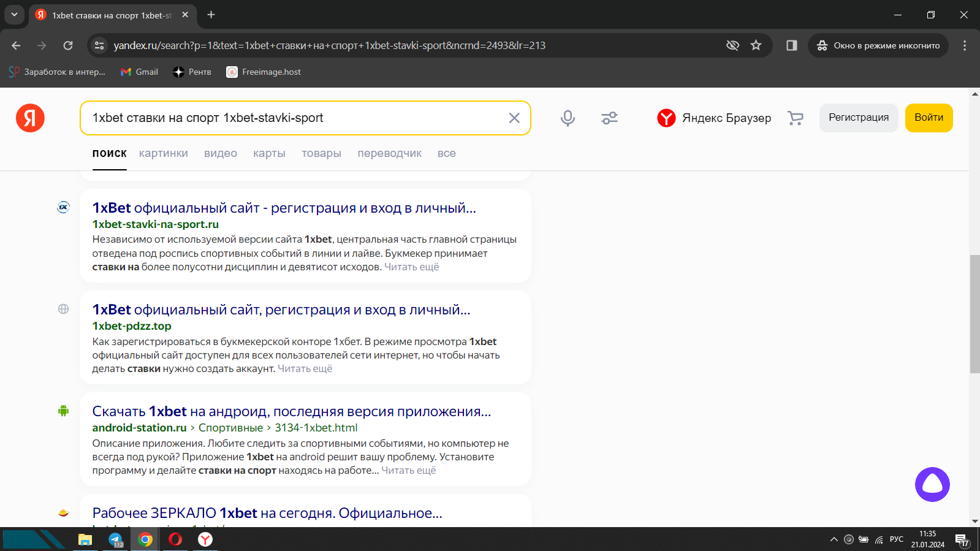Open notification center icon
The width and height of the screenshot is (980, 551).
point(962,539)
